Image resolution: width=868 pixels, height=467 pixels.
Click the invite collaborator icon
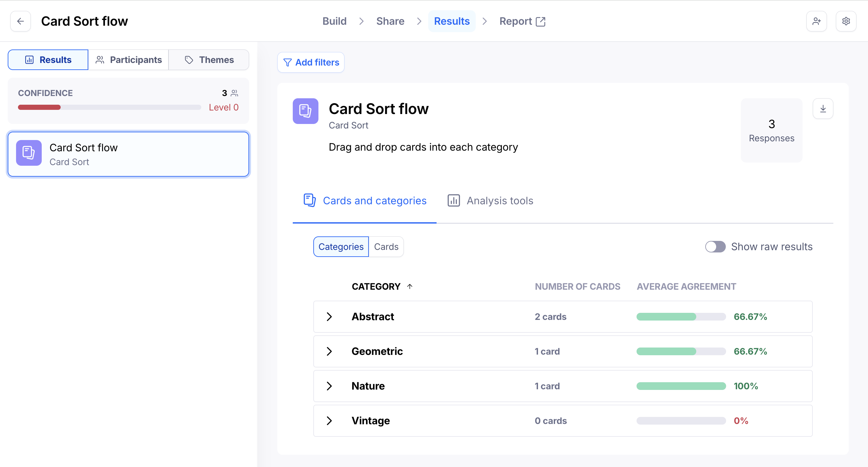[x=816, y=21]
